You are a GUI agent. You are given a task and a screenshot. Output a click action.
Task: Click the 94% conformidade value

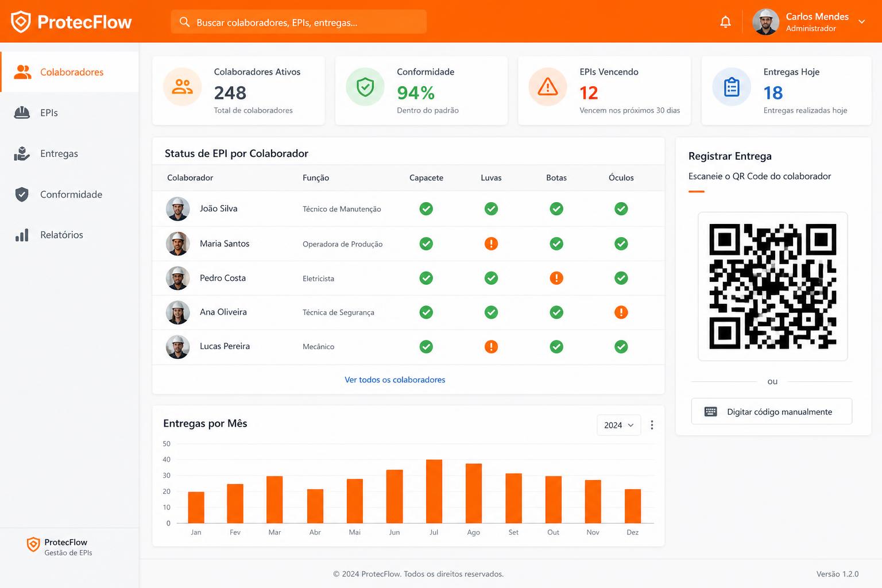(x=416, y=92)
